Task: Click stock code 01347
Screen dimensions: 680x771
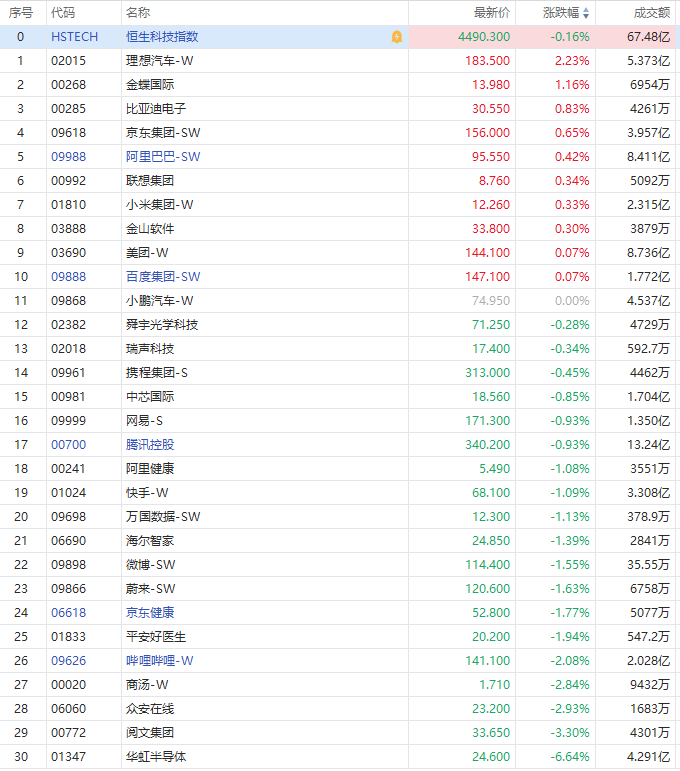Action: pos(68,757)
